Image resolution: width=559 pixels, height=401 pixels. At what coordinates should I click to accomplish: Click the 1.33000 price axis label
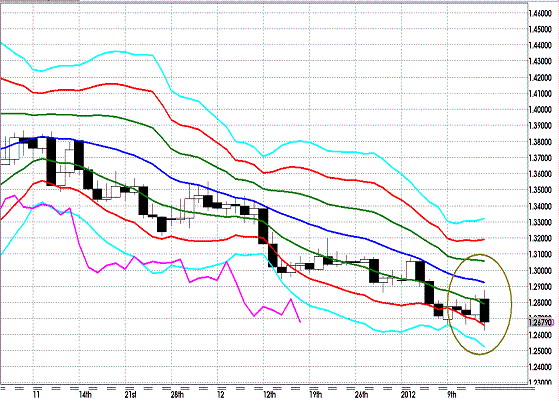click(540, 222)
